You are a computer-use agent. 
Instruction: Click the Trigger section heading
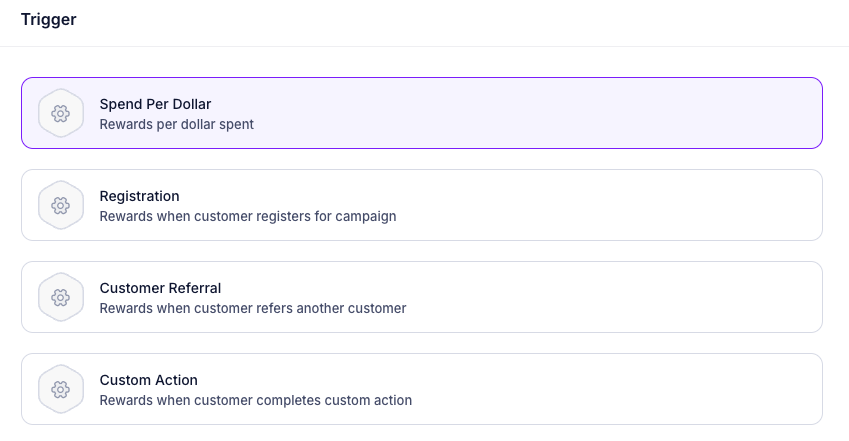[x=48, y=19]
